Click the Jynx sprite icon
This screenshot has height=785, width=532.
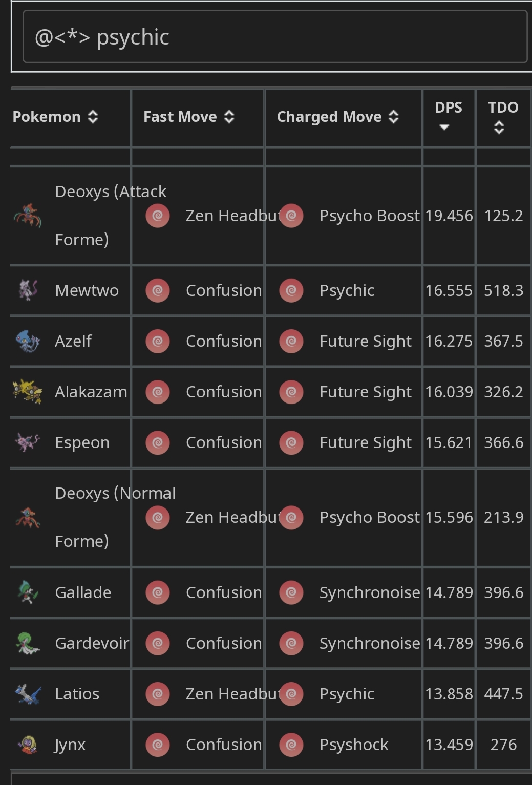27,745
